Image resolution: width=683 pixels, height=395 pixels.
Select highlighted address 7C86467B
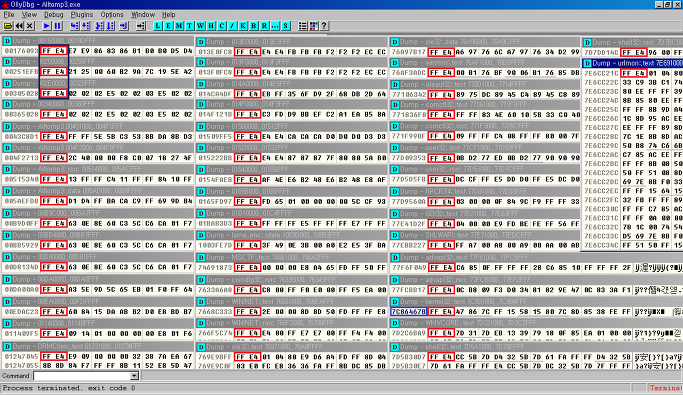[x=409, y=311]
